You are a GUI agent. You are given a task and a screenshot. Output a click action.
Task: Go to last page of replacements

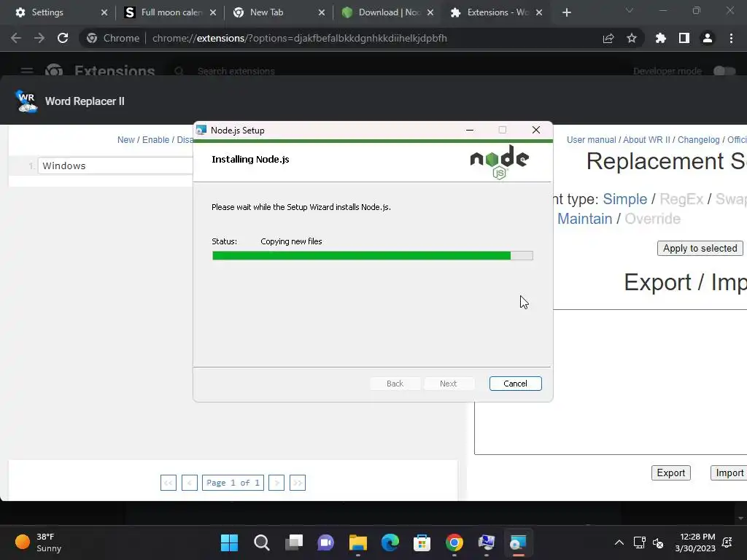[x=298, y=483]
